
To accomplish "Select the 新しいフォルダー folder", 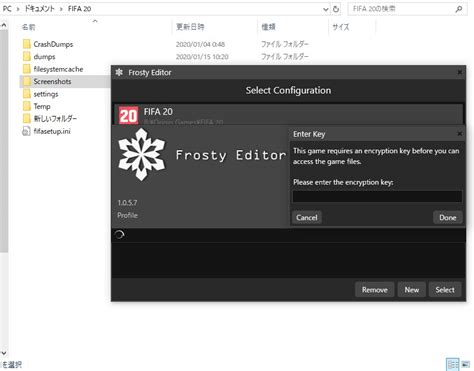I will click(x=55, y=119).
